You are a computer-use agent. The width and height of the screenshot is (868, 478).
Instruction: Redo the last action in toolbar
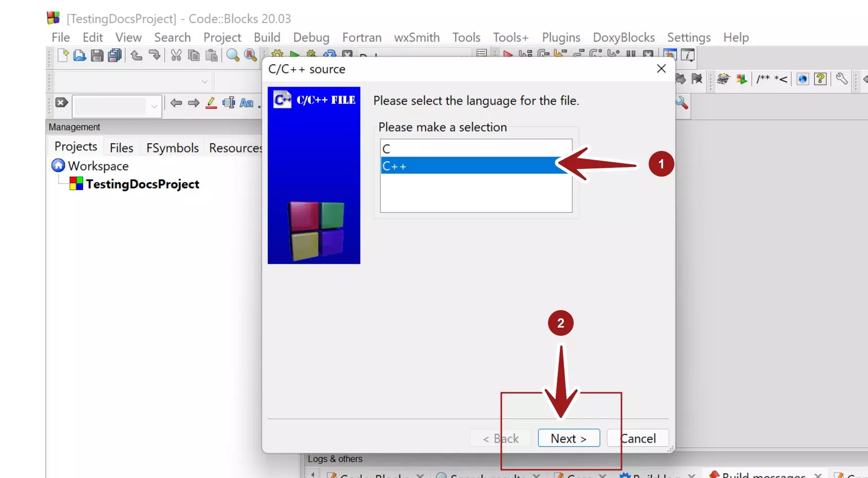point(154,55)
